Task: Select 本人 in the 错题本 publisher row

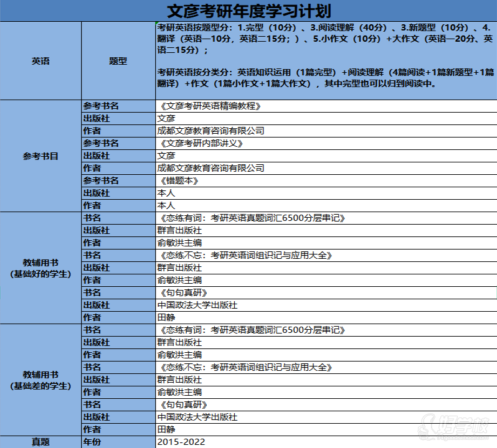Action: tap(166, 194)
